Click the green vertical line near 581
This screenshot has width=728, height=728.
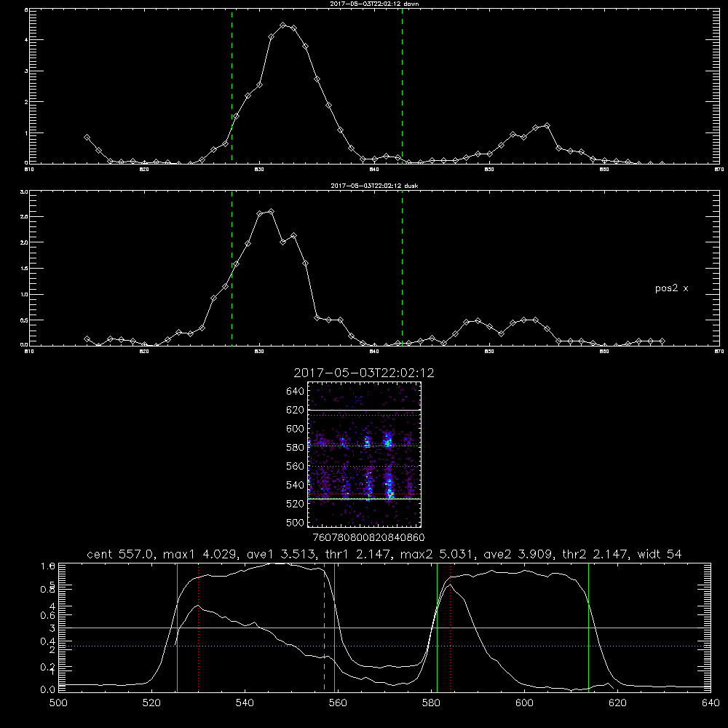(x=437, y=627)
